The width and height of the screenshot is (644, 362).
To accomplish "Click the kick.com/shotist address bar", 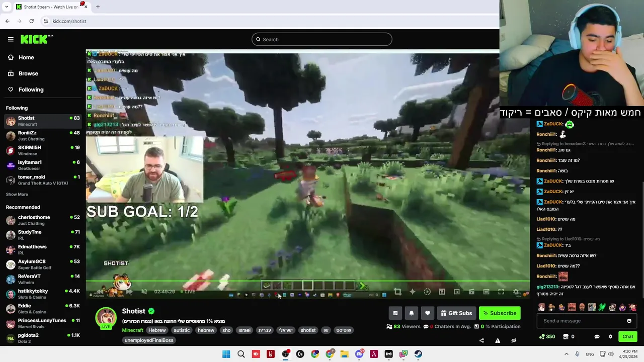I will click(x=269, y=21).
